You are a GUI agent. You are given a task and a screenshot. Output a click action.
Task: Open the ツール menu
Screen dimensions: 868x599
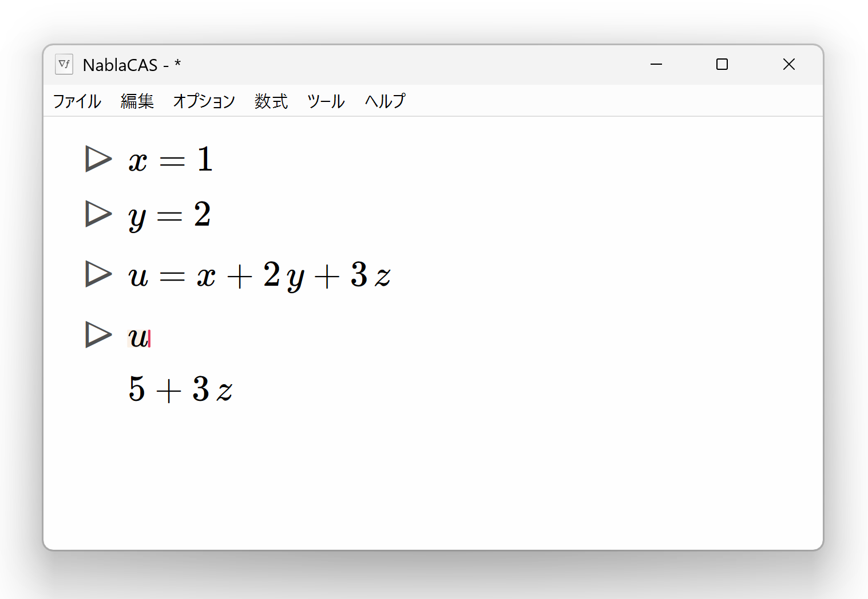point(326,101)
